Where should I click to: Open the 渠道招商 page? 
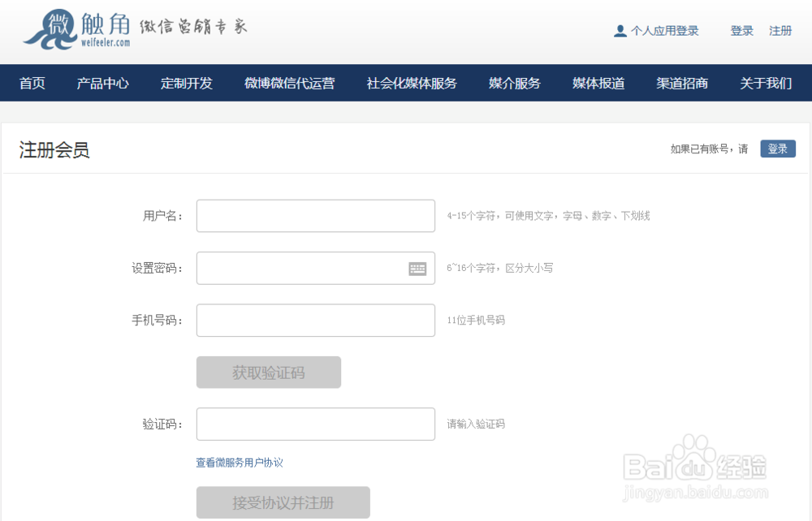[x=680, y=83]
